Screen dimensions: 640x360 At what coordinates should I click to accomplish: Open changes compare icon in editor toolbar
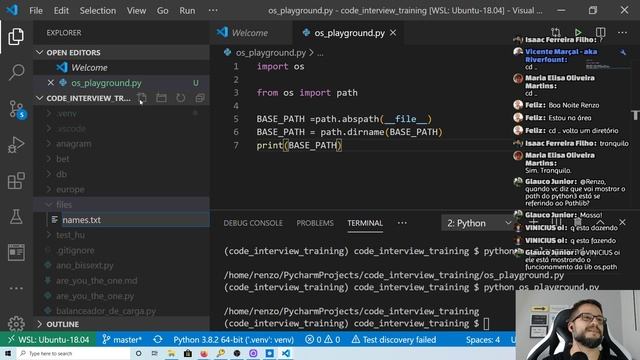pyautogui.click(x=556, y=32)
